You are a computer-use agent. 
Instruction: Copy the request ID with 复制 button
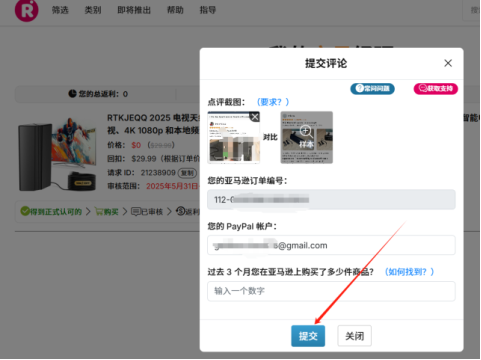(x=187, y=173)
